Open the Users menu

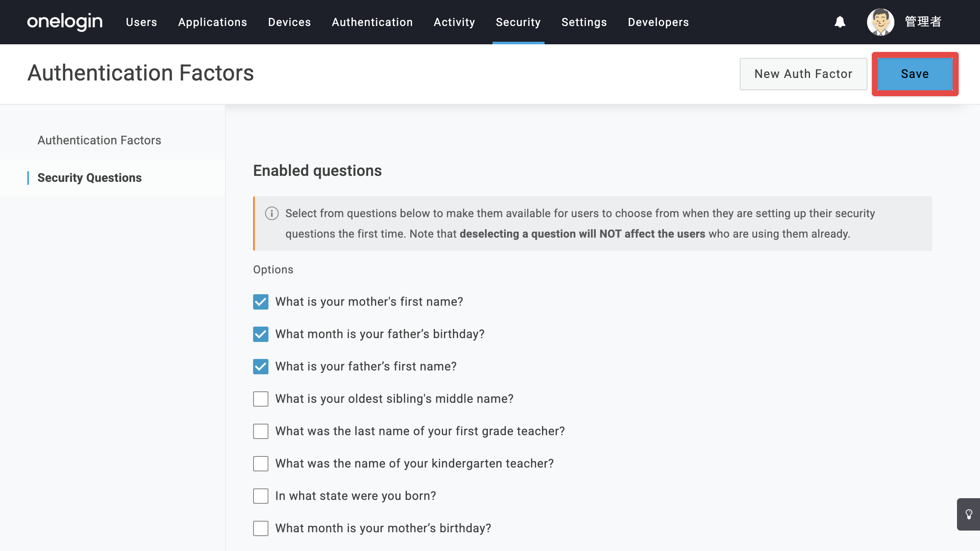click(141, 22)
